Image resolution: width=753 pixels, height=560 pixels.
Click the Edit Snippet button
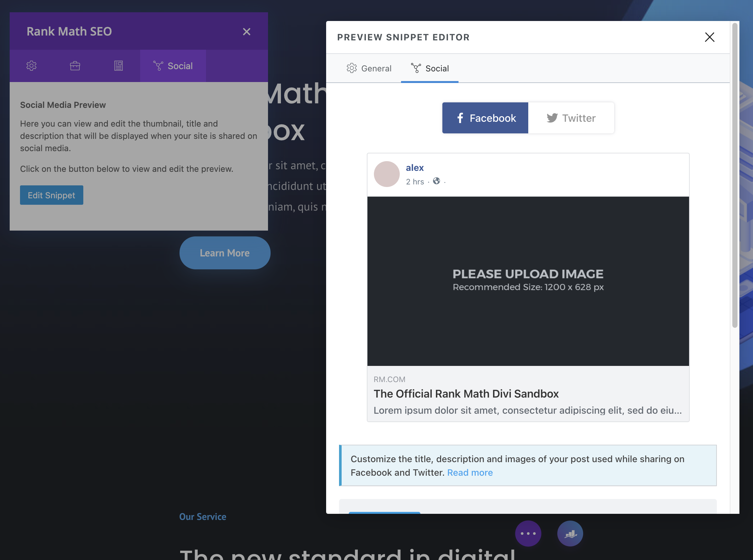tap(51, 195)
